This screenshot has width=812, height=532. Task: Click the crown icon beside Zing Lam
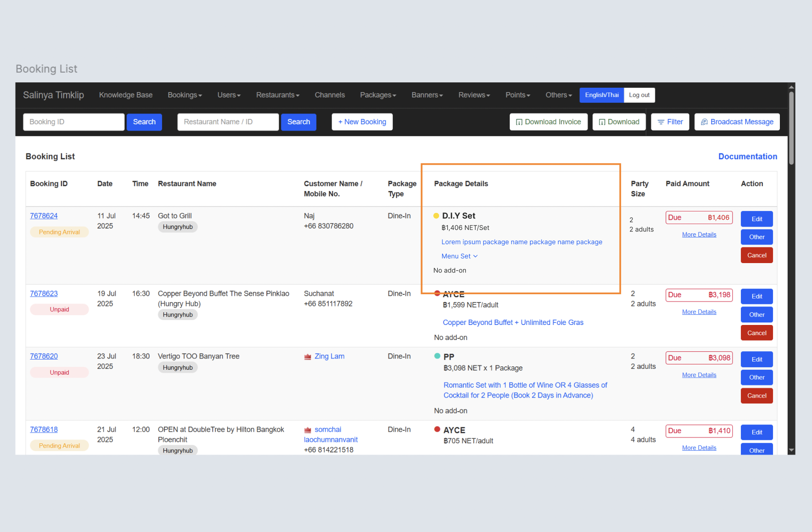308,357
